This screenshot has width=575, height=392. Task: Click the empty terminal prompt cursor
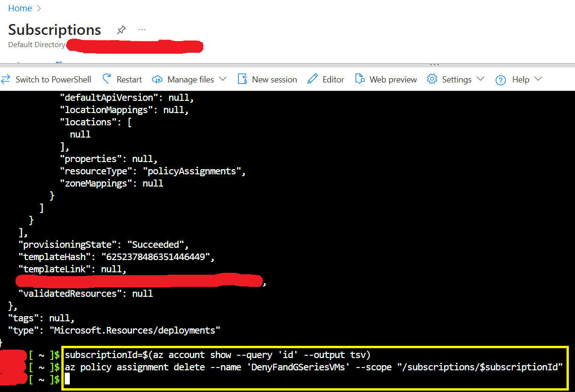point(67,379)
